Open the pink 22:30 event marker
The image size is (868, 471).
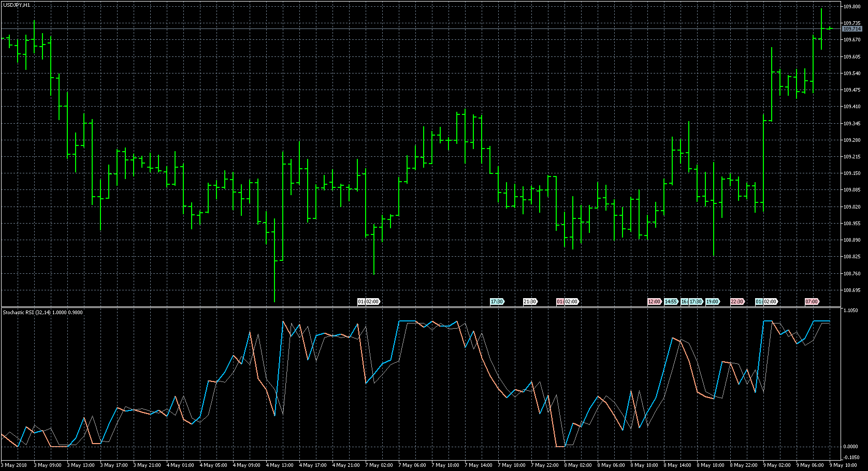tap(737, 301)
